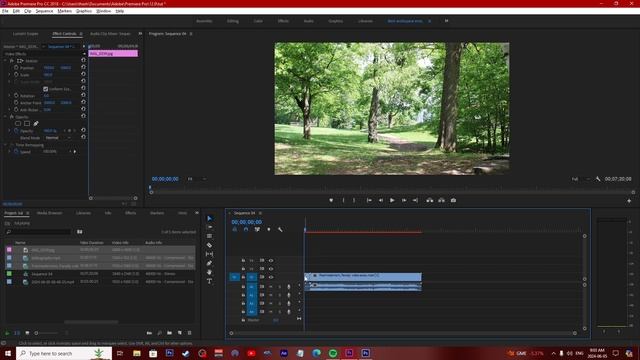
Task: Select the Pen tool in tools panel
Action: tap(209, 263)
